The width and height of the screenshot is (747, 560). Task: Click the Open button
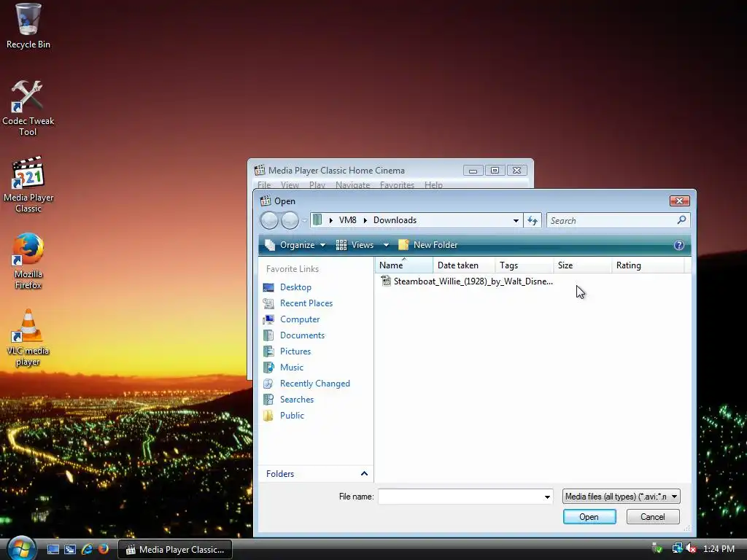(589, 517)
